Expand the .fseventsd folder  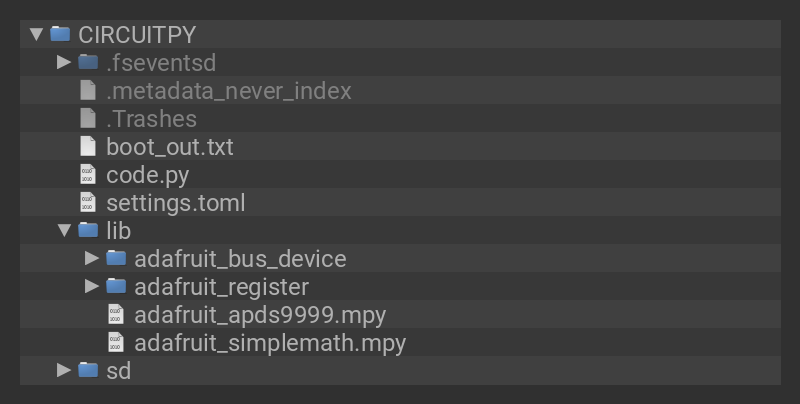[x=64, y=62]
